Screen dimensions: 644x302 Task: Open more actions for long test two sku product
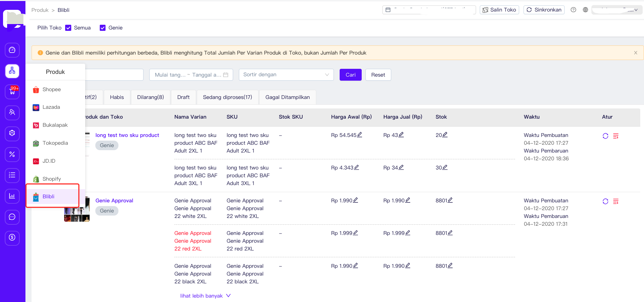point(616,136)
